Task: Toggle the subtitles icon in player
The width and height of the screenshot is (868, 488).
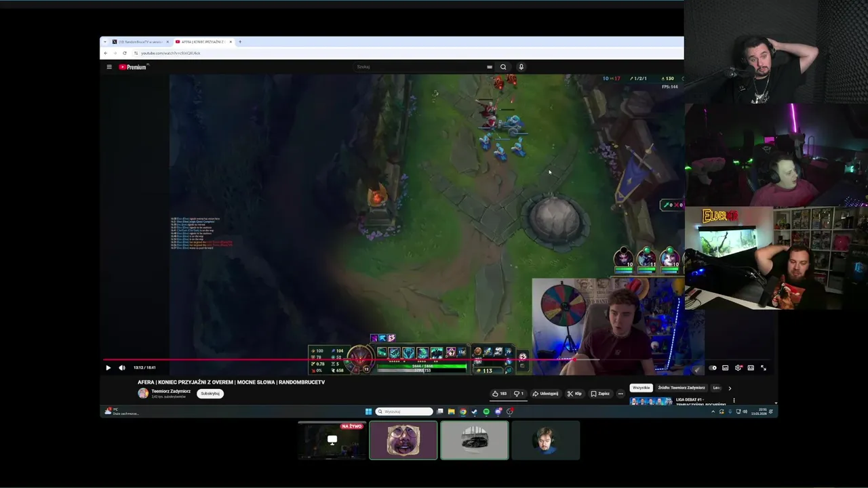Action: [725, 368]
